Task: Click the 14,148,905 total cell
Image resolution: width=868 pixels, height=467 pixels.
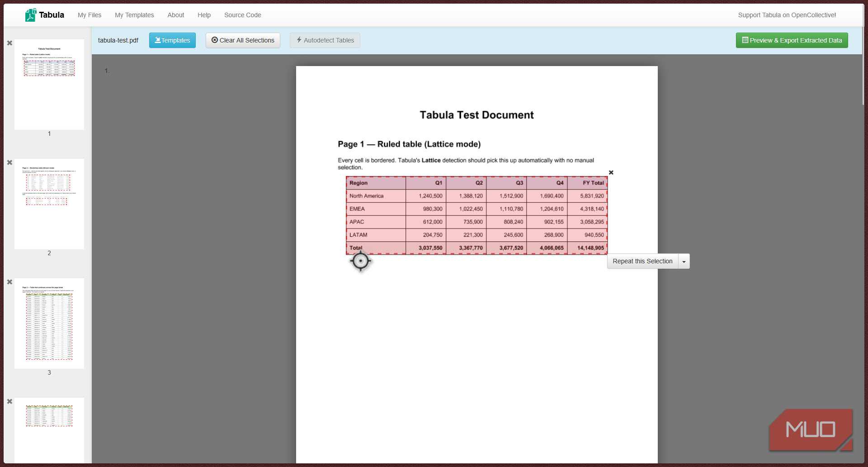Action: (587, 248)
